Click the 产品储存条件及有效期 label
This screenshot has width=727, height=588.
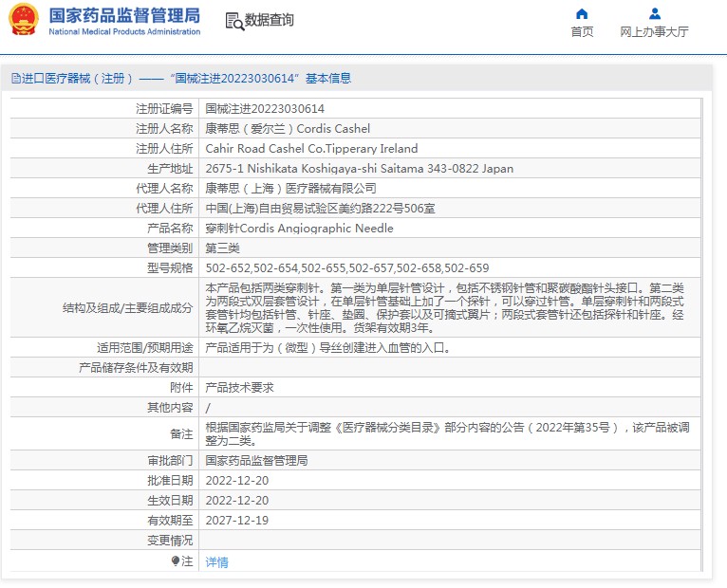coord(136,368)
